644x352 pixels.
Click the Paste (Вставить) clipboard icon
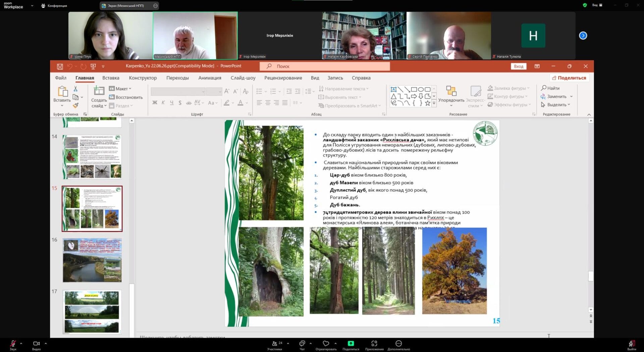point(62,91)
